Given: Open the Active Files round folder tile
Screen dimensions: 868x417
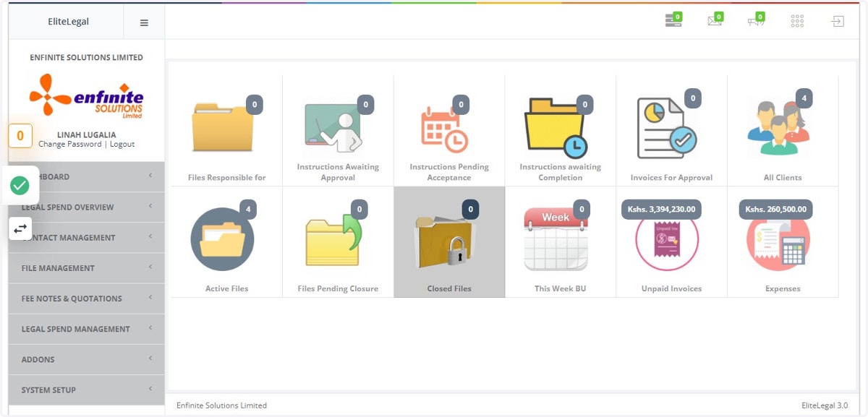Looking at the screenshot, I should point(227,242).
